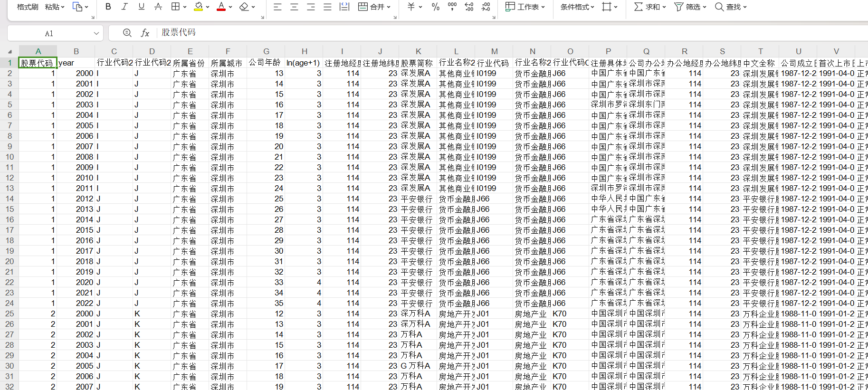Select the 'ln(age+1)' header cell
Viewport: 868px width, 390px height.
304,63
